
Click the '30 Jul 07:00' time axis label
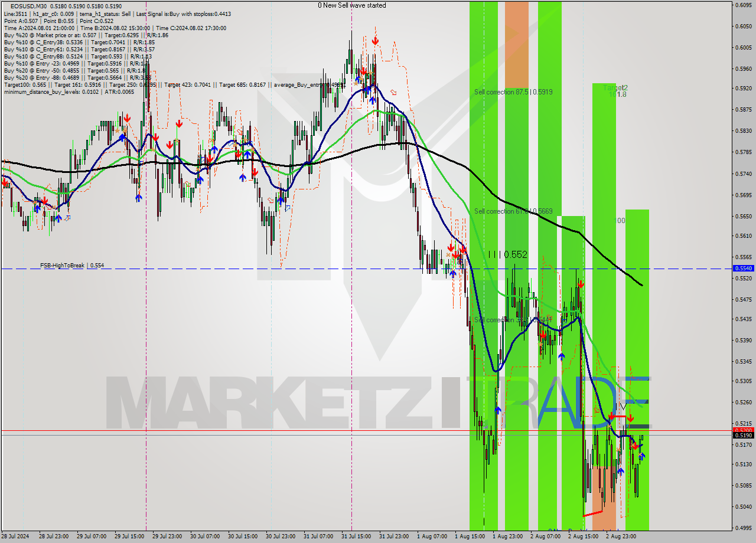tap(205, 537)
